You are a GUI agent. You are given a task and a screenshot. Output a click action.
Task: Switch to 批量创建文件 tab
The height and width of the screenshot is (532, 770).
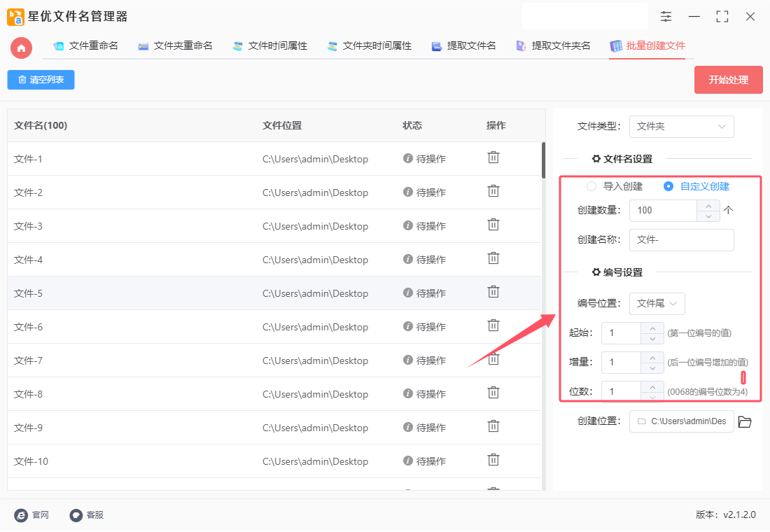coord(647,45)
